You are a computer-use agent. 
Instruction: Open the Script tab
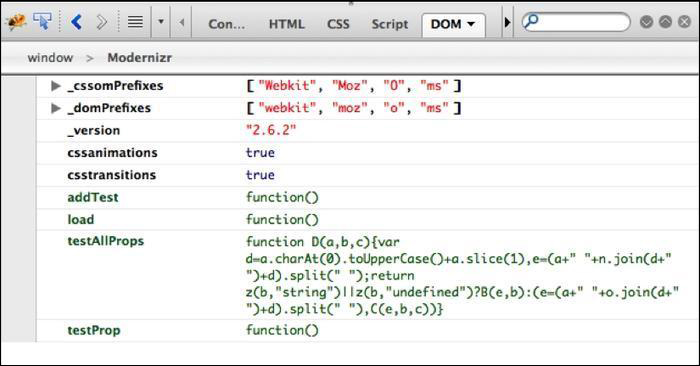click(x=390, y=24)
